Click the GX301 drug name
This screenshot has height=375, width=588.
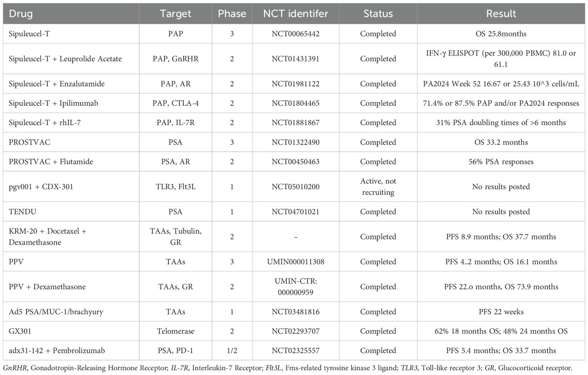click(20, 332)
